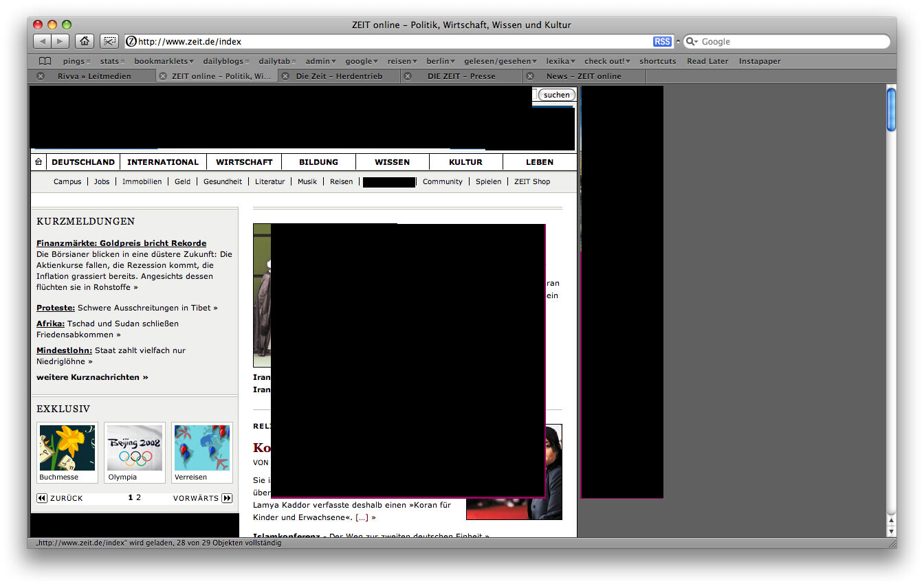Switch to the Rivva » Leitmedien tab
Image resolution: width=924 pixels, height=586 pixels.
(x=94, y=76)
